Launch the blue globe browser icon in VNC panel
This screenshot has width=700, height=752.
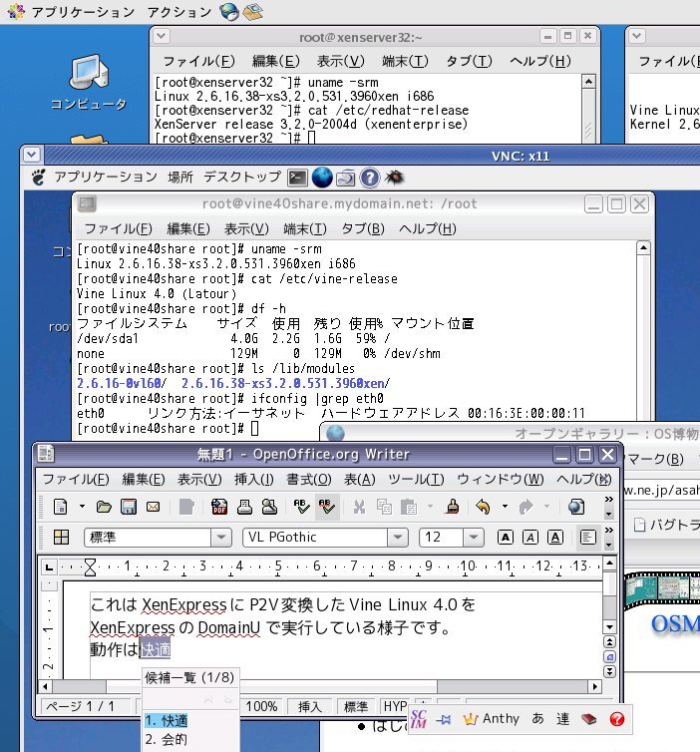click(x=322, y=178)
